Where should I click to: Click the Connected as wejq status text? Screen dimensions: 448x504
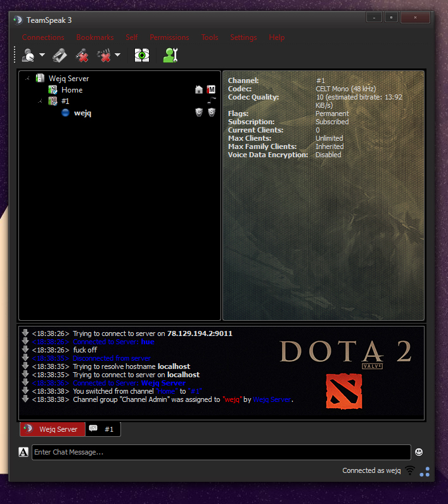(x=371, y=470)
